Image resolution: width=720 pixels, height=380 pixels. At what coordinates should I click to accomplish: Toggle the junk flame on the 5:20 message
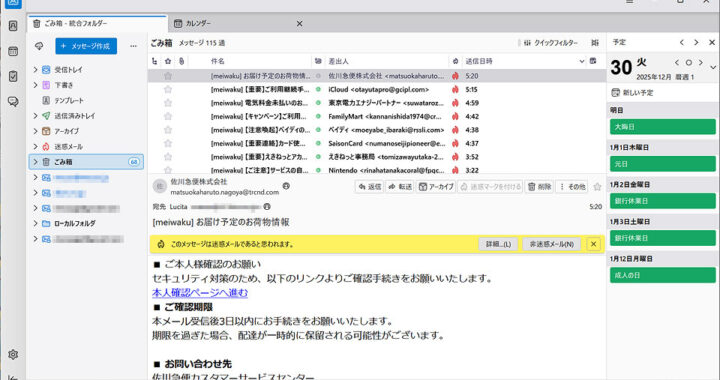(455, 76)
